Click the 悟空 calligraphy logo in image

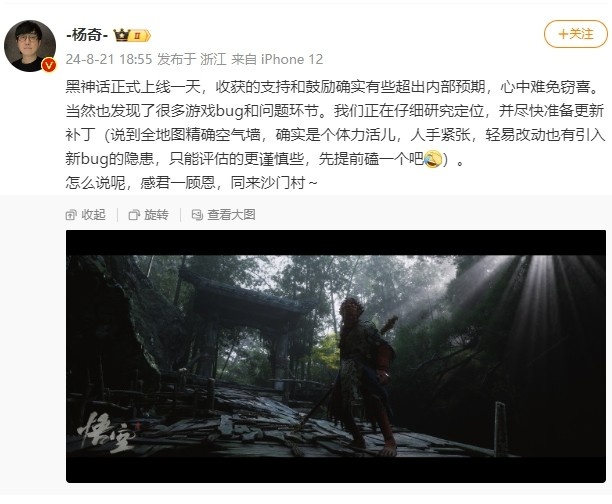coord(106,432)
